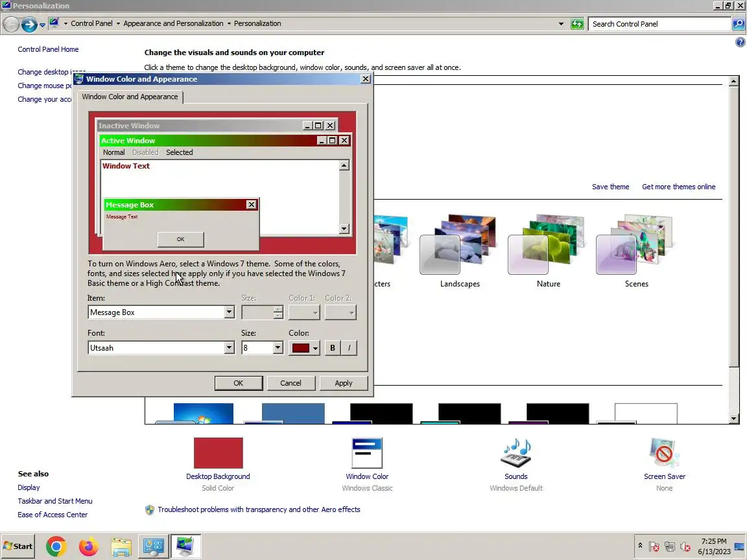Click the network tray icon
This screenshot has height=560, width=747.
pyautogui.click(x=670, y=546)
